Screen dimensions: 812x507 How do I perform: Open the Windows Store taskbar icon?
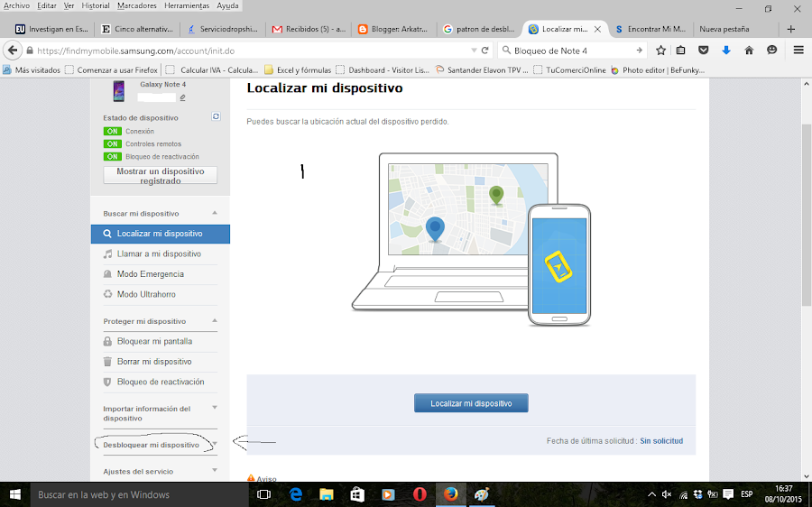tap(357, 494)
